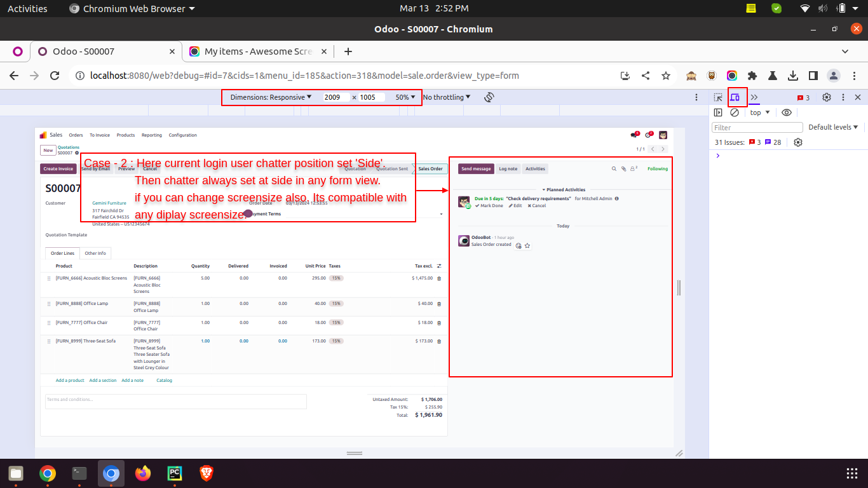868x488 pixels.
Task: Open the Reporting menu
Action: 152,135
